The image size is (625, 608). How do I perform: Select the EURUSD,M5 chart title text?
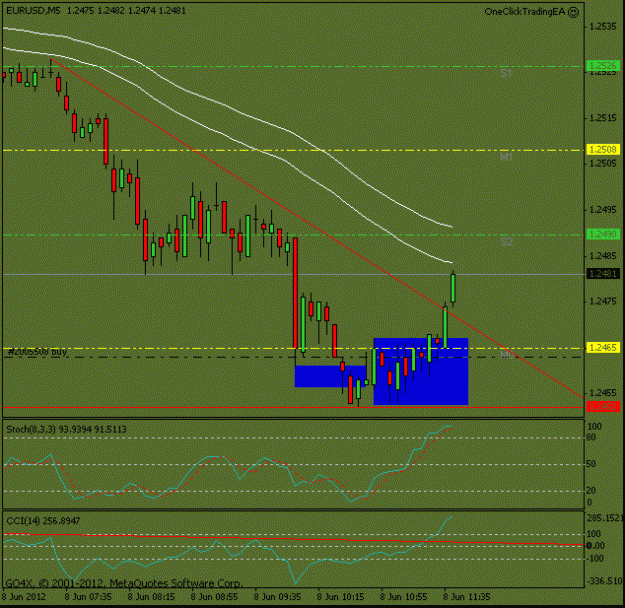(33, 11)
